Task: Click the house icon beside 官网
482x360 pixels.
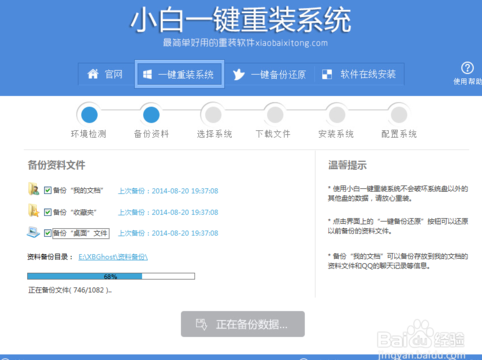Action: click(93, 74)
